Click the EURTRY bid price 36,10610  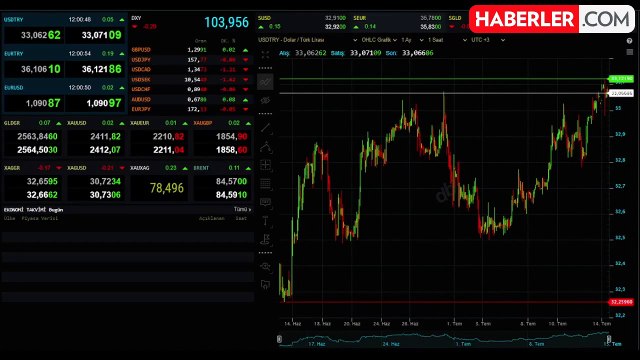34,69
